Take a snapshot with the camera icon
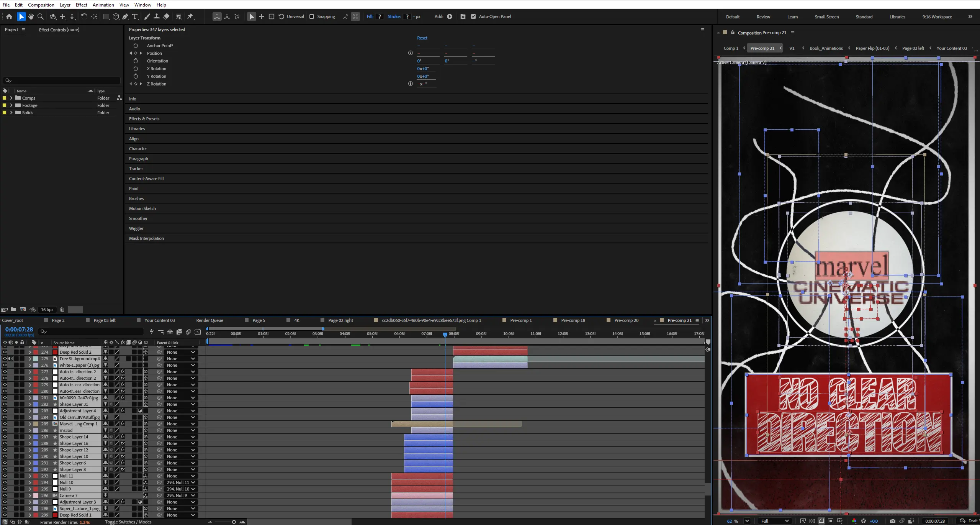980x525 pixels. click(893, 521)
